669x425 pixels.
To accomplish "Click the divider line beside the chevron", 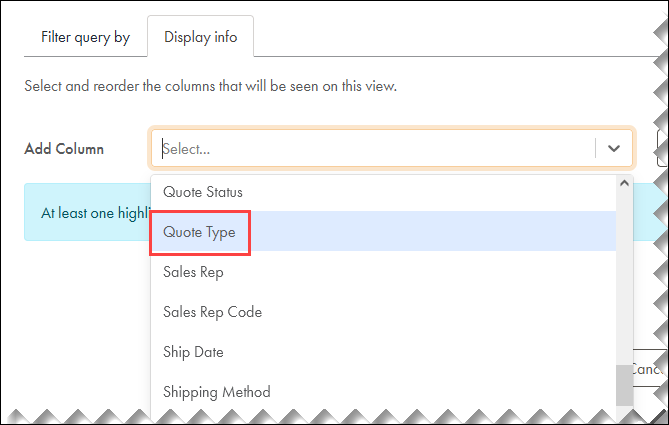I will (x=596, y=148).
